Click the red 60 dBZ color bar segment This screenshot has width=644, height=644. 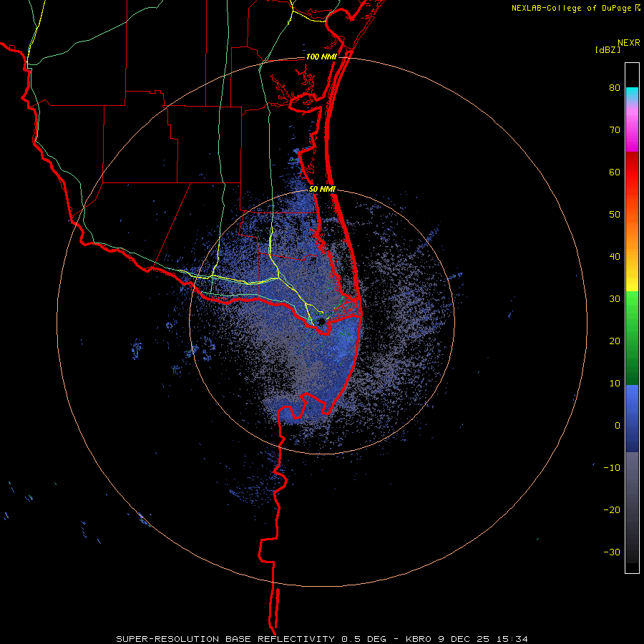tap(632, 172)
